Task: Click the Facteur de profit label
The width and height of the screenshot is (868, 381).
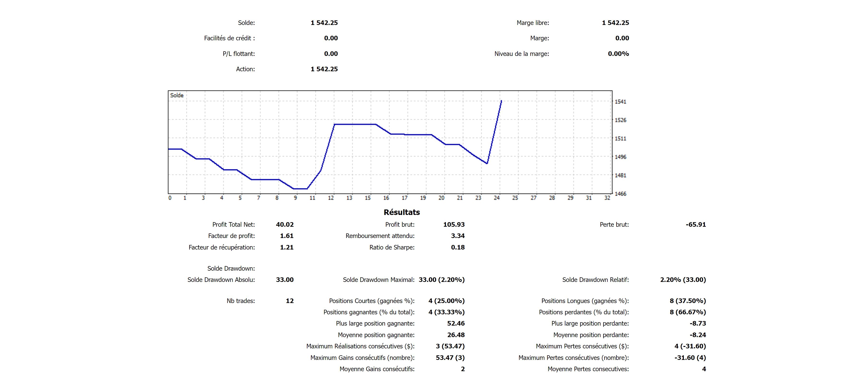Action: [x=231, y=236]
